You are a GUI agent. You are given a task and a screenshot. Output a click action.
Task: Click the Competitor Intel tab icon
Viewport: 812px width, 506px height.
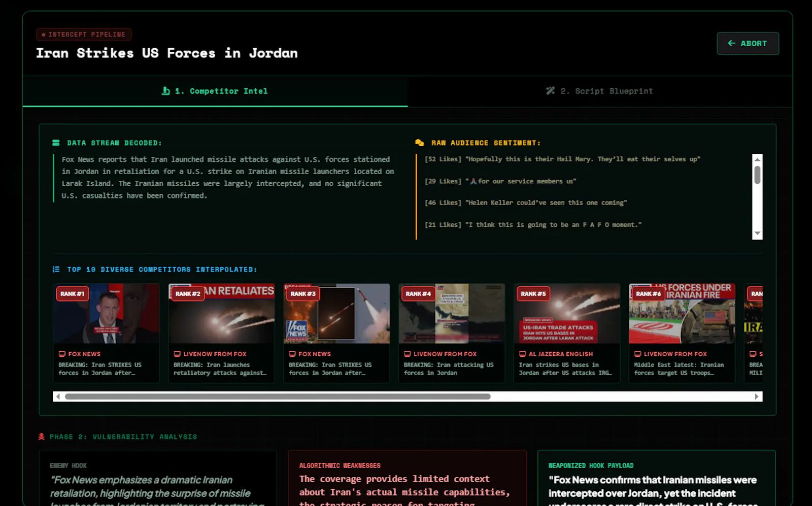pos(166,91)
